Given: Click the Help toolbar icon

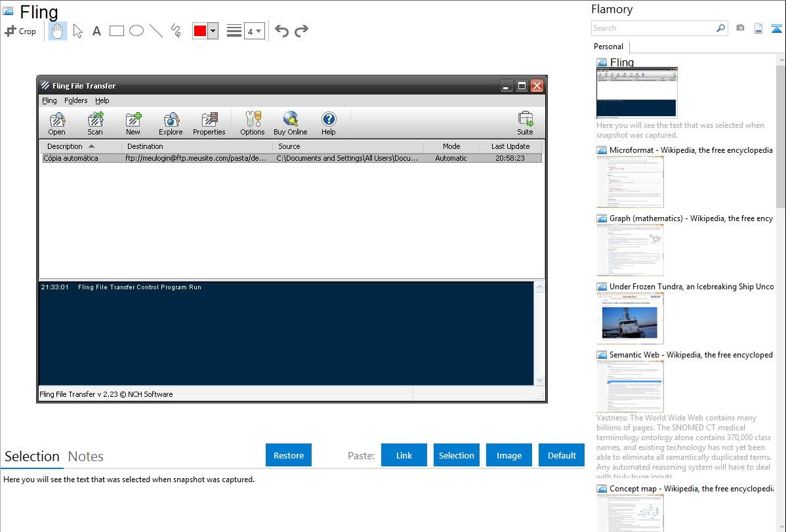Looking at the screenshot, I should point(328,123).
